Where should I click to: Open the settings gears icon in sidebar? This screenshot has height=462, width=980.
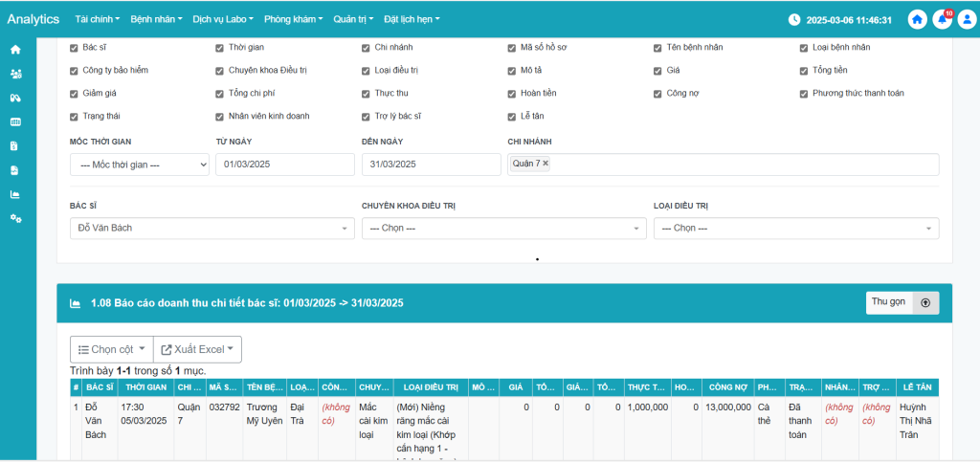[x=15, y=218]
